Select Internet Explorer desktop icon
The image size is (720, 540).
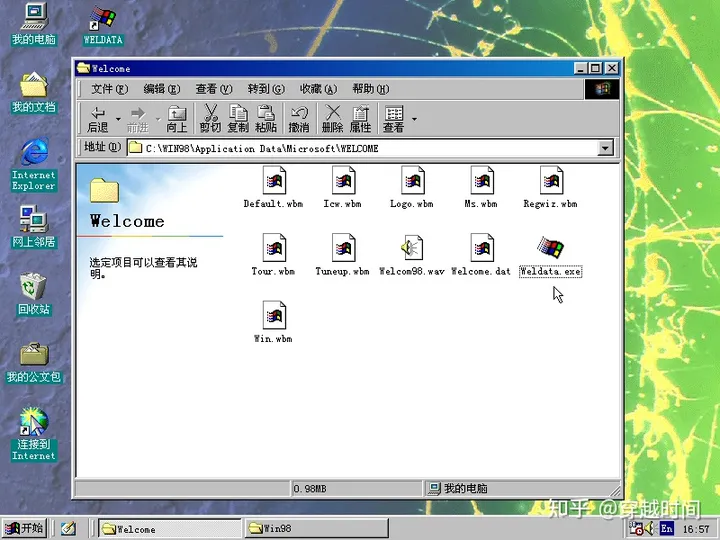click(x=34, y=152)
